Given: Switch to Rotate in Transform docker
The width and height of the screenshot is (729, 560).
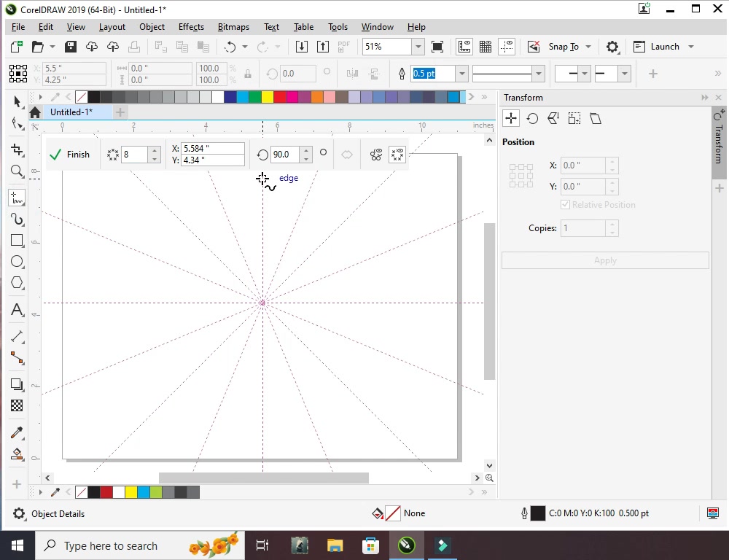Looking at the screenshot, I should pyautogui.click(x=532, y=119).
